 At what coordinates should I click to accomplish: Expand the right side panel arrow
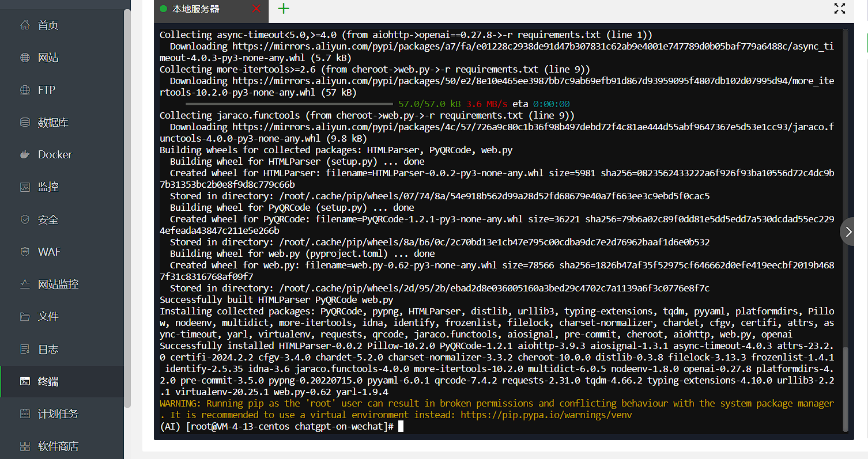click(848, 232)
